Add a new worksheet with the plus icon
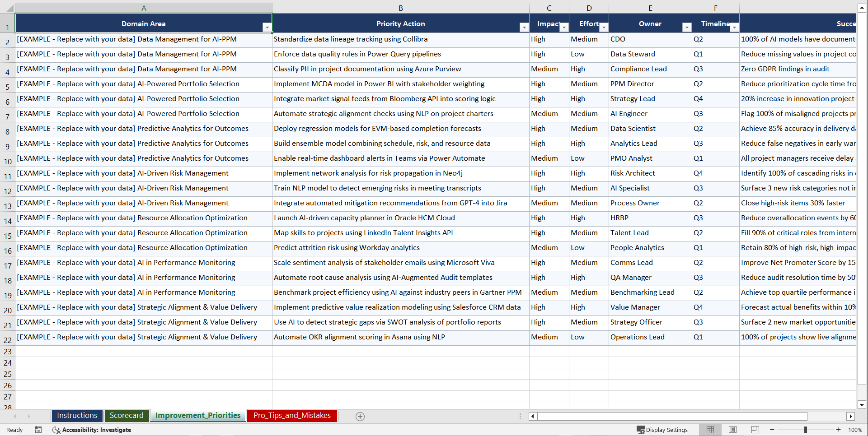 click(360, 416)
